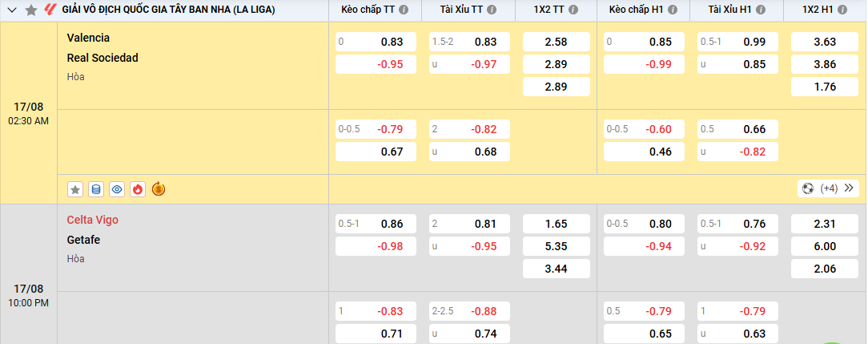Screen dimensions: 868x344
Task: Select Valencia full-time 1X2 odds 2.58
Action: point(556,42)
